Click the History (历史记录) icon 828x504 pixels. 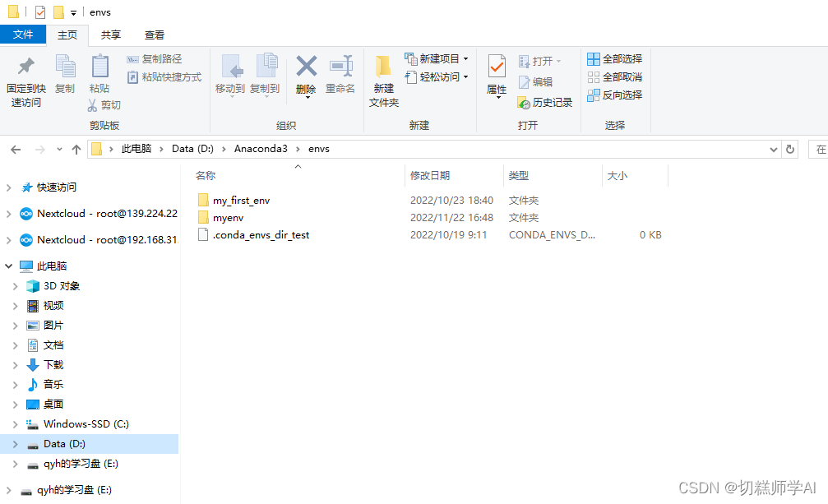pyautogui.click(x=523, y=103)
